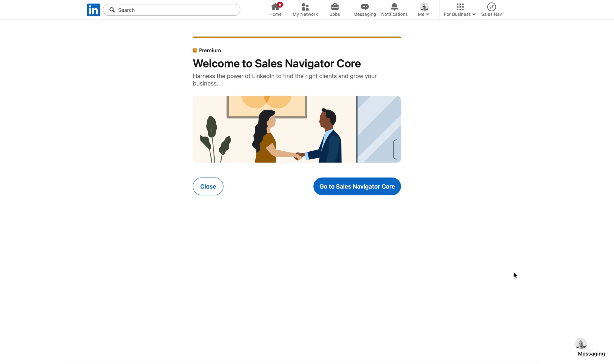Click the search magnifier icon

(x=112, y=10)
